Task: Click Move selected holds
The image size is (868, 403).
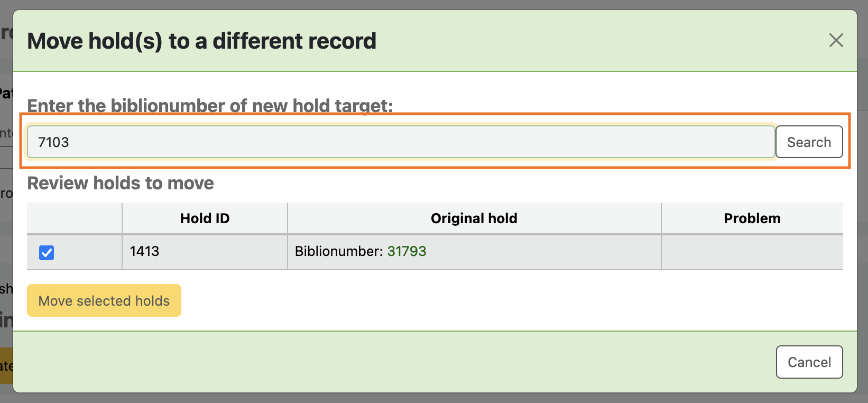Action: [104, 301]
